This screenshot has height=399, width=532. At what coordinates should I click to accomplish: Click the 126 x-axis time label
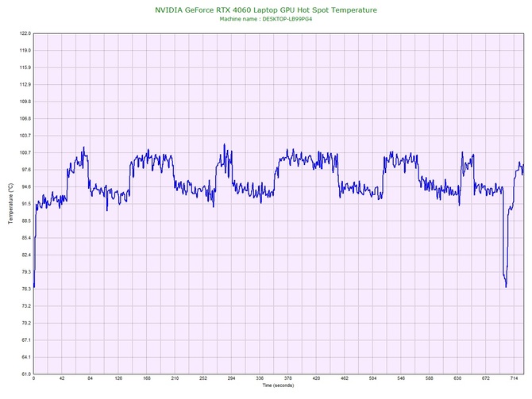[118, 378]
